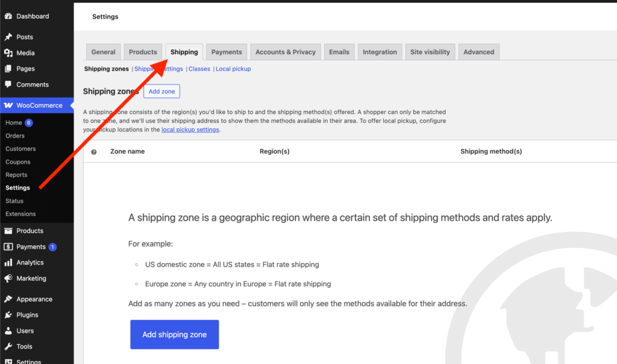Click the Zone name column header

point(128,151)
